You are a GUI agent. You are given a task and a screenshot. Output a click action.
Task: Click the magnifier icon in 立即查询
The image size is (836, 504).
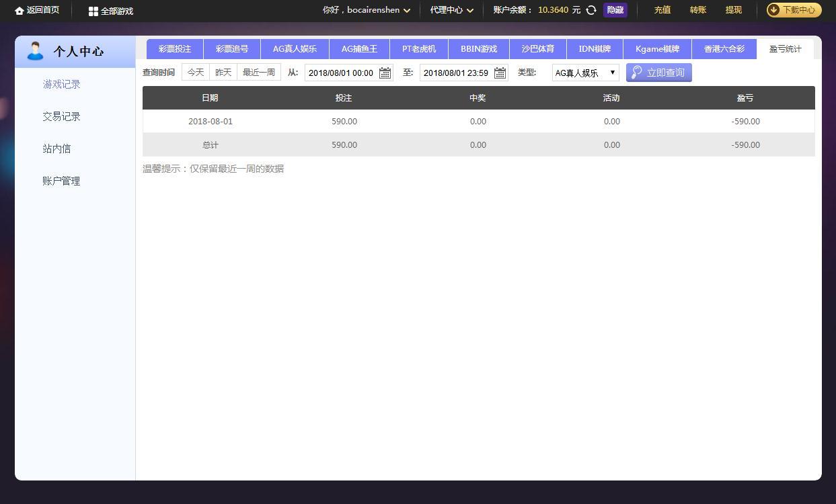(636, 73)
